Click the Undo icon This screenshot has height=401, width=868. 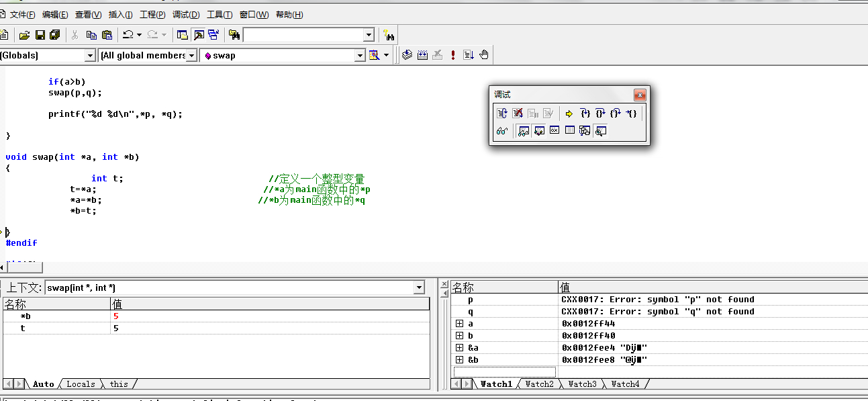128,35
